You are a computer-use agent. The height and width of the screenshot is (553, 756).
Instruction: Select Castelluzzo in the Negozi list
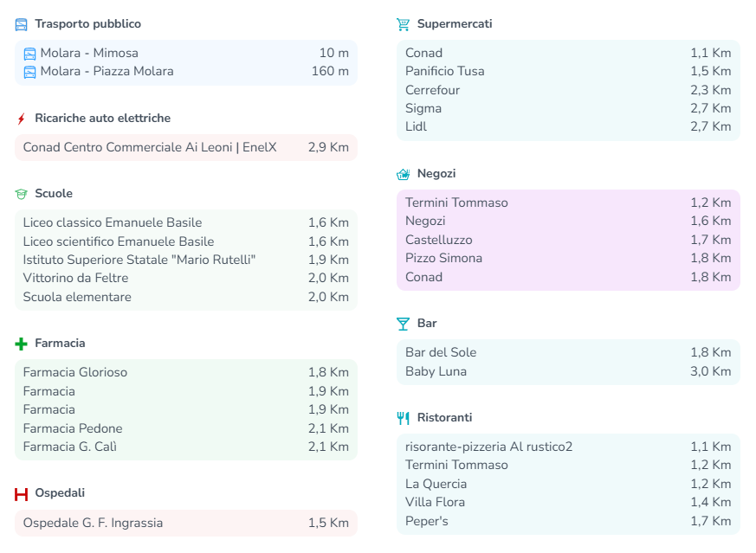pyautogui.click(x=439, y=240)
